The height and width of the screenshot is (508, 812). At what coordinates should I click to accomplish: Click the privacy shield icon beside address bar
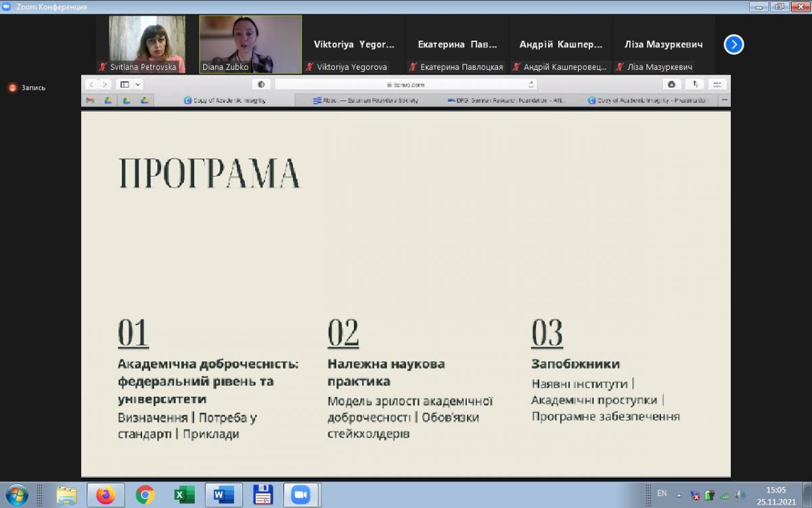pos(261,85)
